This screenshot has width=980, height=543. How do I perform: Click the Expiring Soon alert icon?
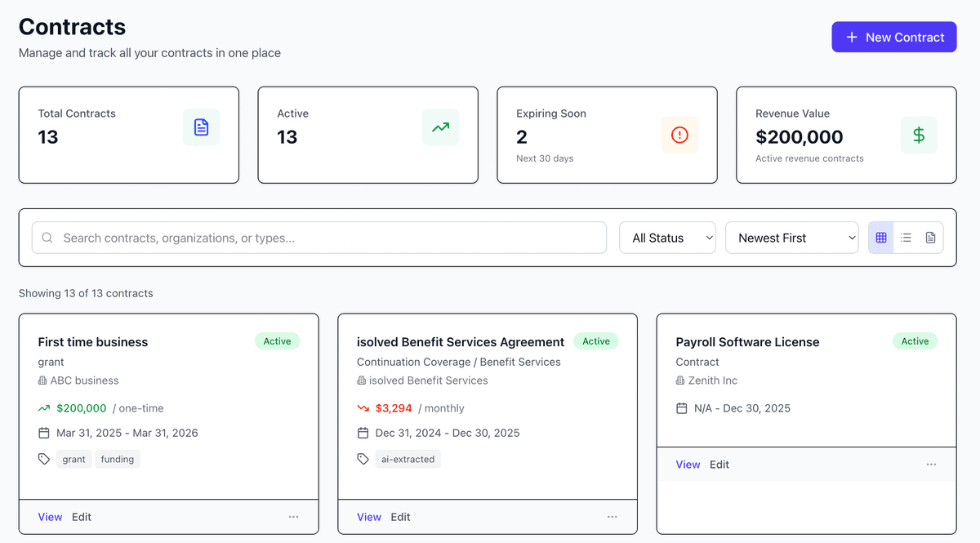click(679, 135)
